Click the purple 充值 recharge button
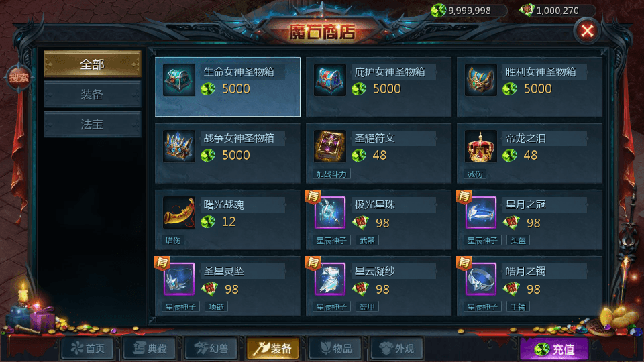The width and height of the screenshot is (644, 362). click(x=554, y=349)
